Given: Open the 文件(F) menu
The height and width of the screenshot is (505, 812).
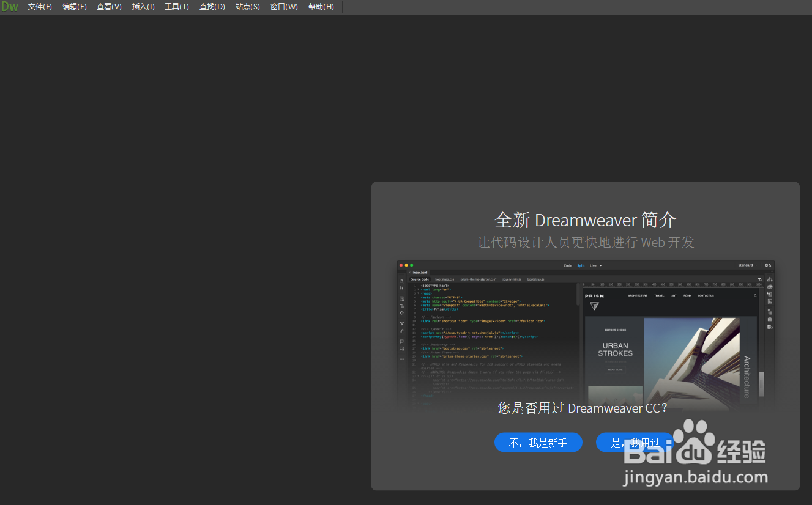Looking at the screenshot, I should tap(40, 7).
